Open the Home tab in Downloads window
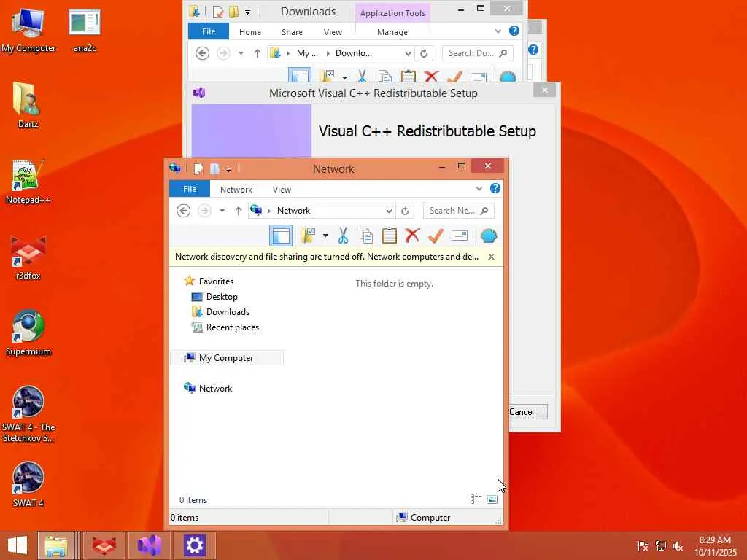The height and width of the screenshot is (560, 747). (250, 32)
